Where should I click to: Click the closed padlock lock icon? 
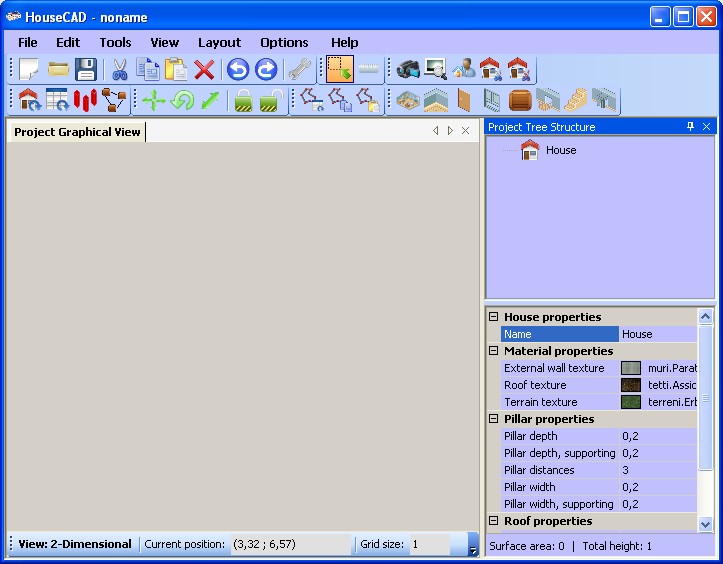(243, 100)
